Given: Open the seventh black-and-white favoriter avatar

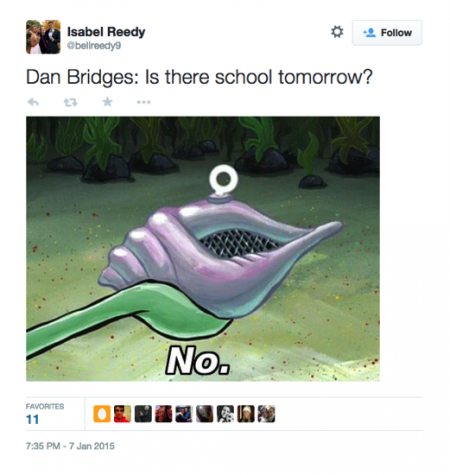Looking at the screenshot, I should (225, 414).
